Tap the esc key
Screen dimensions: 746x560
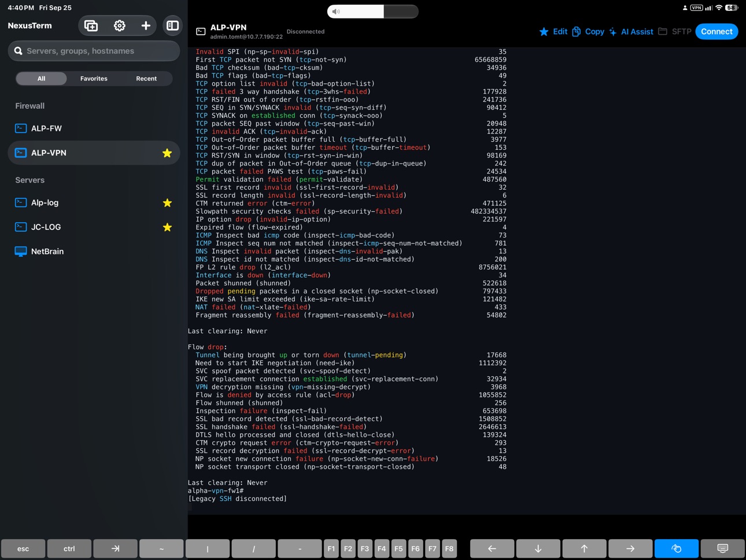tap(23, 548)
